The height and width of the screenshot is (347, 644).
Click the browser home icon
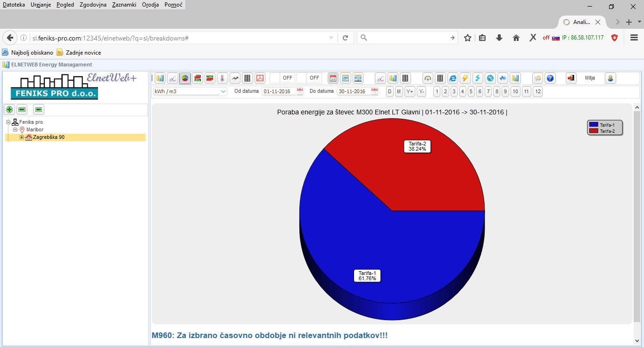pyautogui.click(x=516, y=38)
